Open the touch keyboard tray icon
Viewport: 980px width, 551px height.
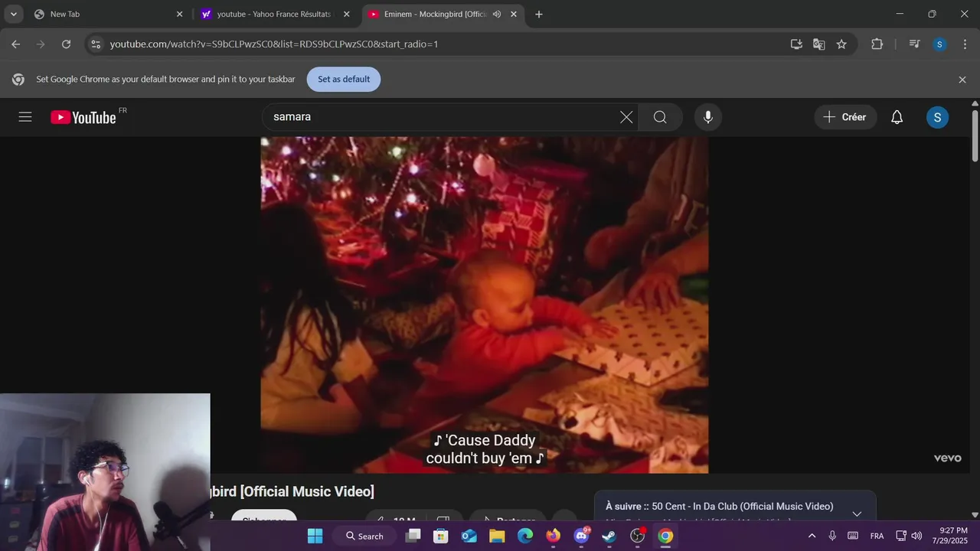click(853, 536)
